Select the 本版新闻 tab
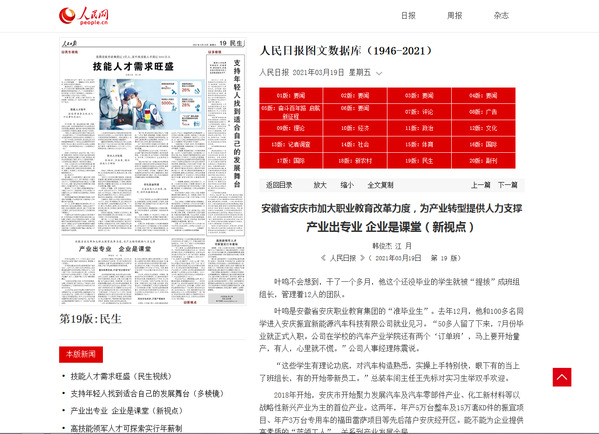Screen dimensions: 599x434 [81, 354]
